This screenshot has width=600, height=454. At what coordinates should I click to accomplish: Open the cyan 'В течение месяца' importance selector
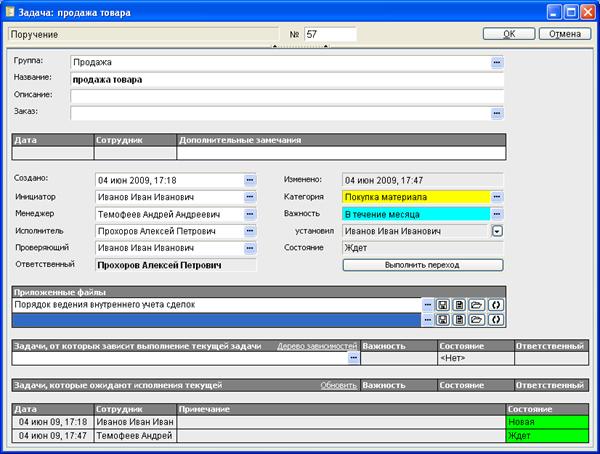(497, 214)
